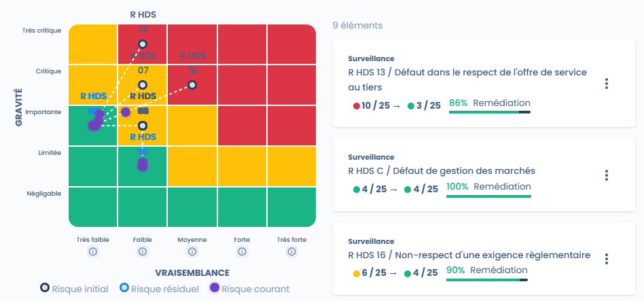Viewport: 644px width, 301px height.
Task: Open options menu for R HDS 13
Action: tap(607, 84)
